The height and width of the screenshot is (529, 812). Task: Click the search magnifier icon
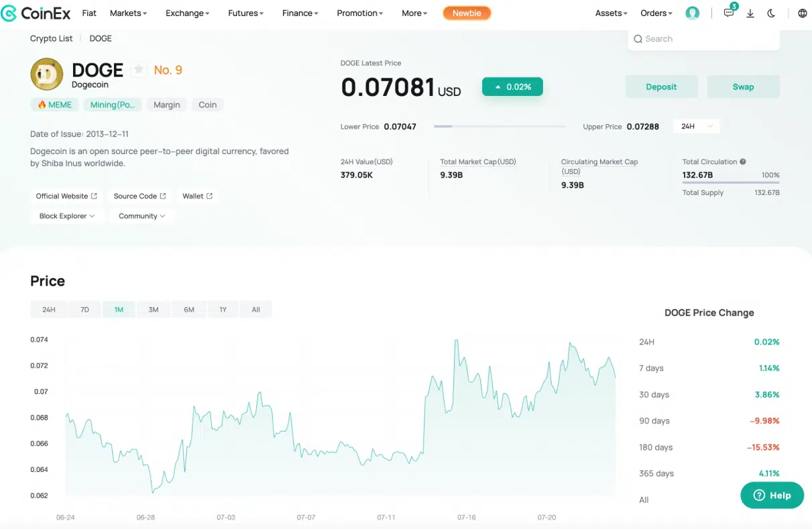[x=638, y=39]
